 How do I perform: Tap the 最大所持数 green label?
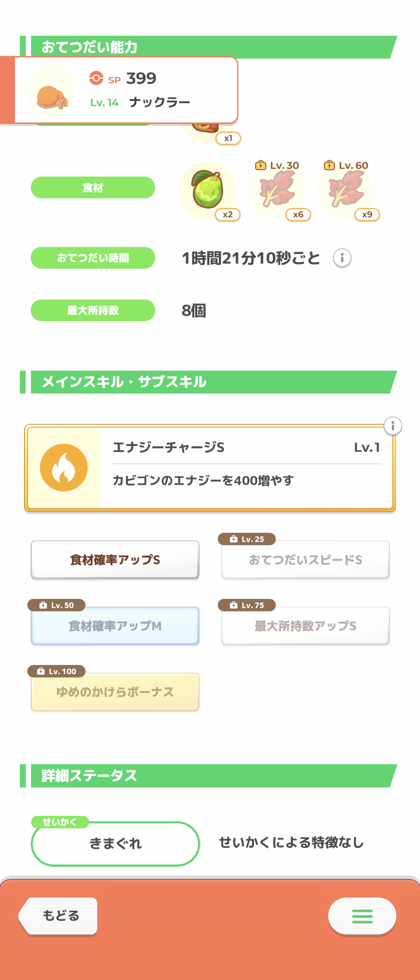coord(93,310)
